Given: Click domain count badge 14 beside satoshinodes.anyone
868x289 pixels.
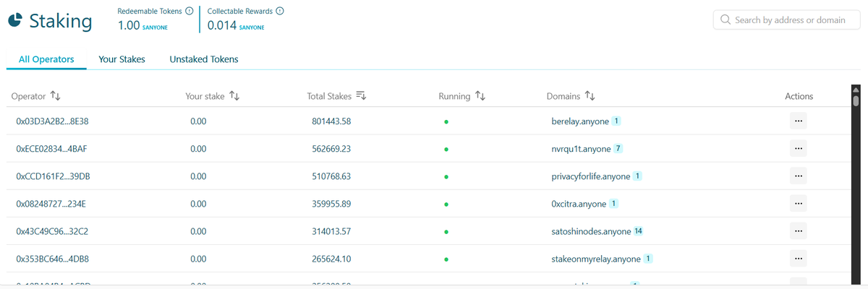Looking at the screenshot, I should click(x=639, y=231).
